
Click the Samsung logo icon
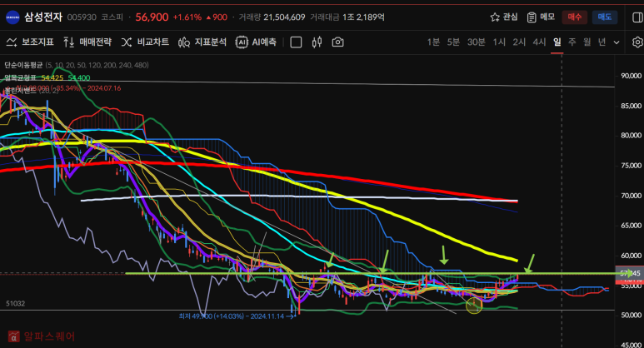tap(12, 17)
